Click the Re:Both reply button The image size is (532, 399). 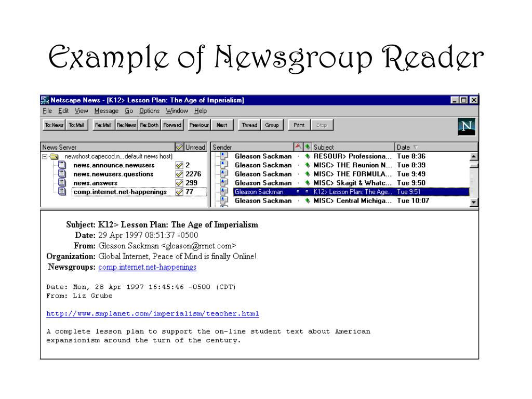tap(149, 125)
